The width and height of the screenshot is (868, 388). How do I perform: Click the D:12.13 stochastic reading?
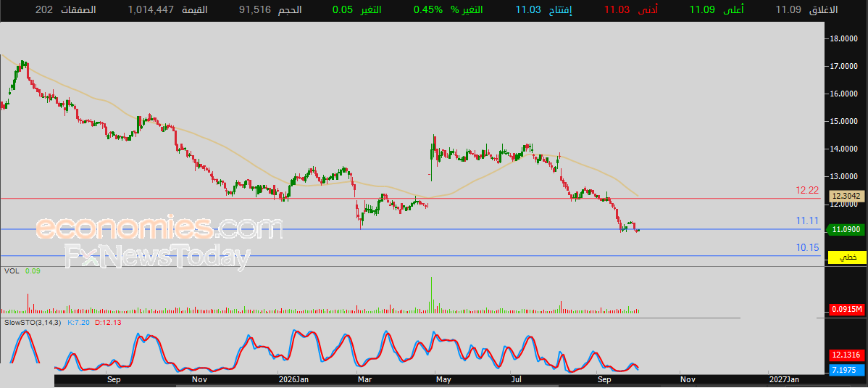point(108,322)
